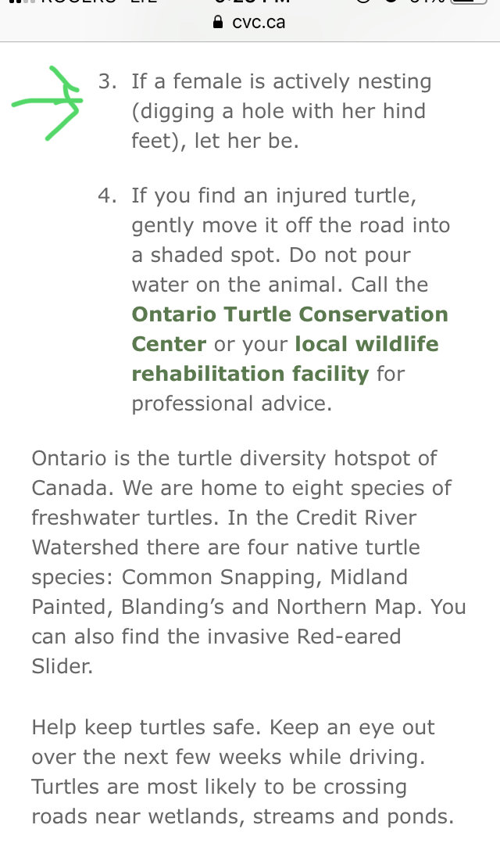500x868 pixels.
Task: Select list number 4 marker
Action: 107,195
